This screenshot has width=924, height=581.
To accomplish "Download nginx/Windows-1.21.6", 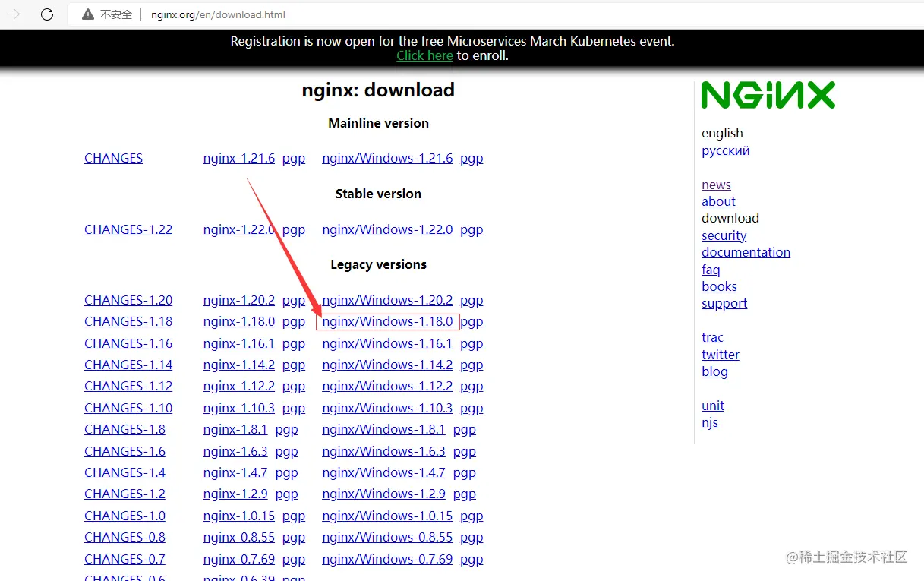I will point(387,158).
